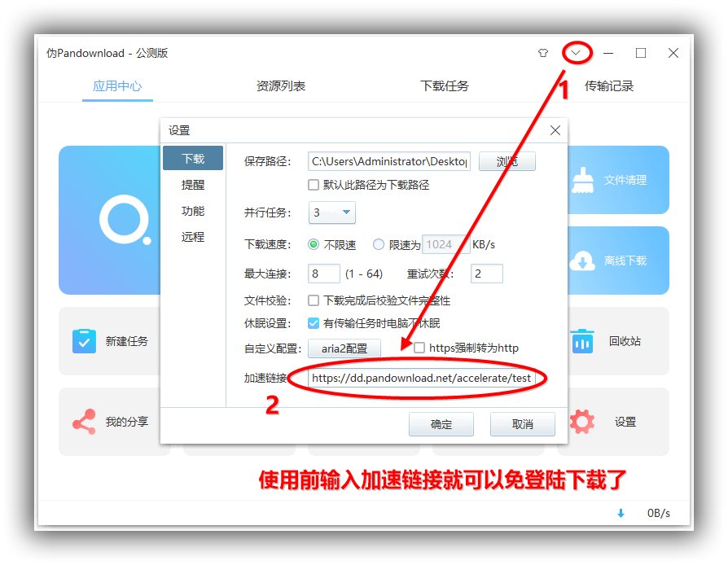Uncheck 有传输任务时电脑不休眠 checkbox
This screenshot has width=728, height=565.
point(314,323)
